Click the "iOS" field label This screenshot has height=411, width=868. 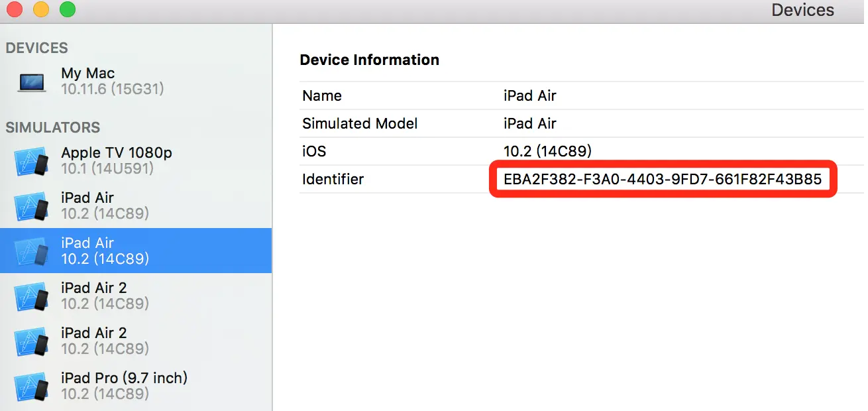point(314,151)
